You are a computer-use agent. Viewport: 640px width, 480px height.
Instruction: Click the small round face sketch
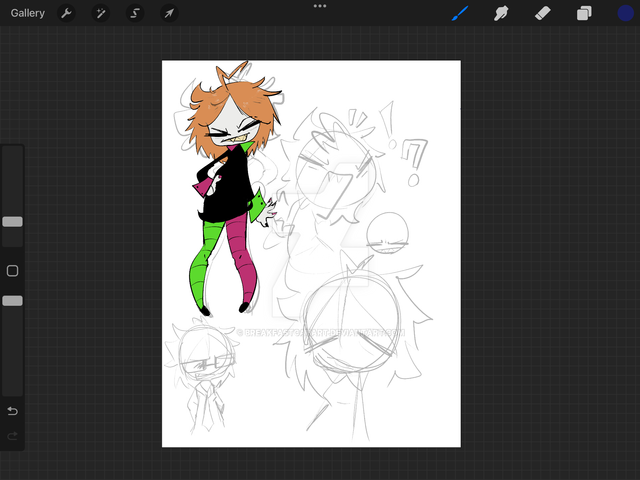(387, 233)
